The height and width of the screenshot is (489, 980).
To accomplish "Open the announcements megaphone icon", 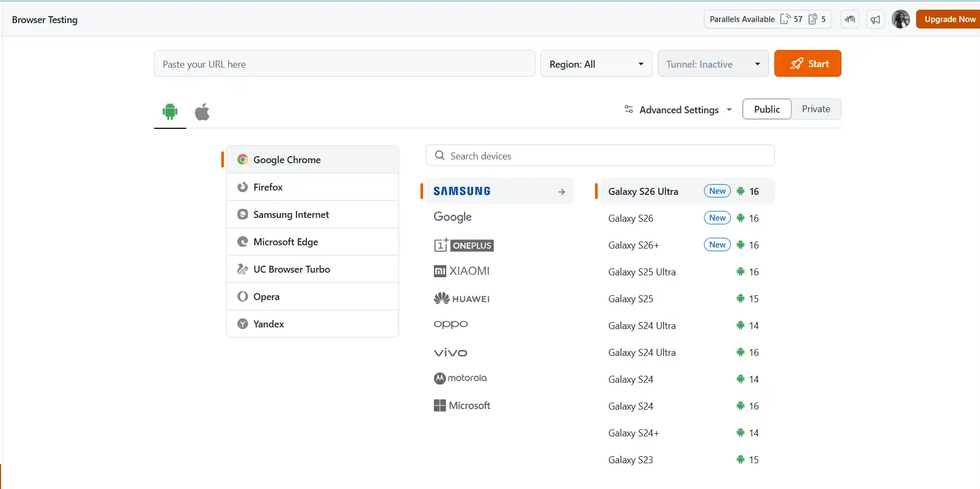I will 875,19.
